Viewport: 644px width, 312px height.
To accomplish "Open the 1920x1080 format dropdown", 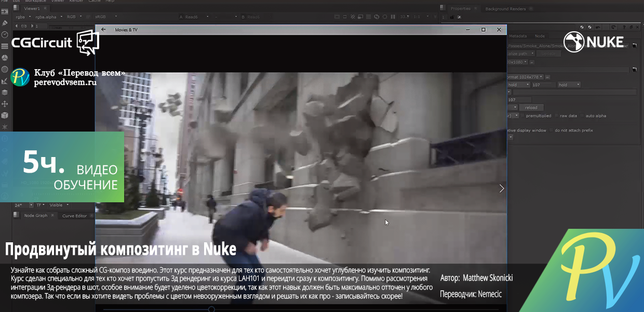I will coord(517,62).
